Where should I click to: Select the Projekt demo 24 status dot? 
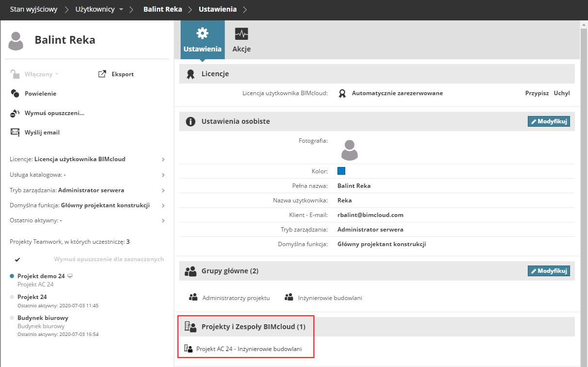(x=12, y=276)
